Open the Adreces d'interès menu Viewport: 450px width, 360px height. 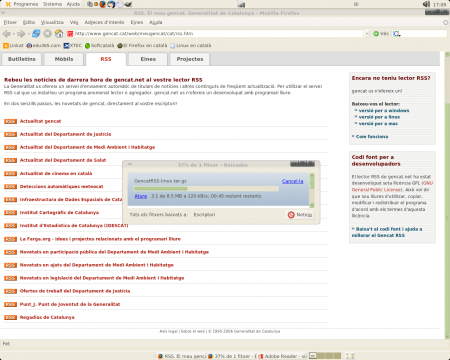(x=104, y=22)
